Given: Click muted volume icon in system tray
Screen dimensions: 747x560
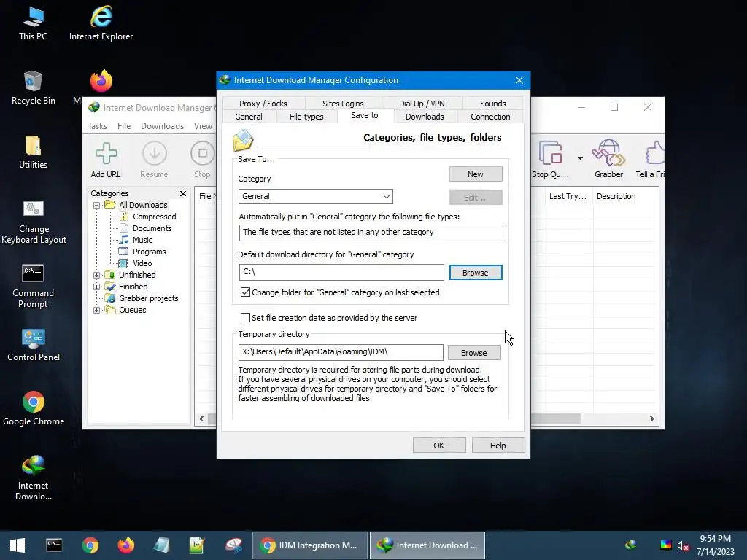Looking at the screenshot, I should (683, 545).
